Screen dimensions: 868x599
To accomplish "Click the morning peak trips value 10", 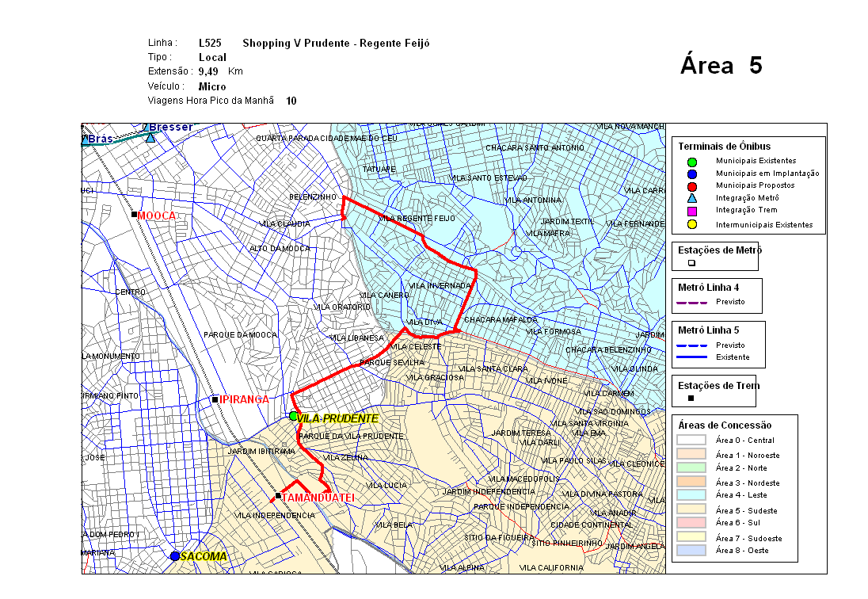I will 291,101.
